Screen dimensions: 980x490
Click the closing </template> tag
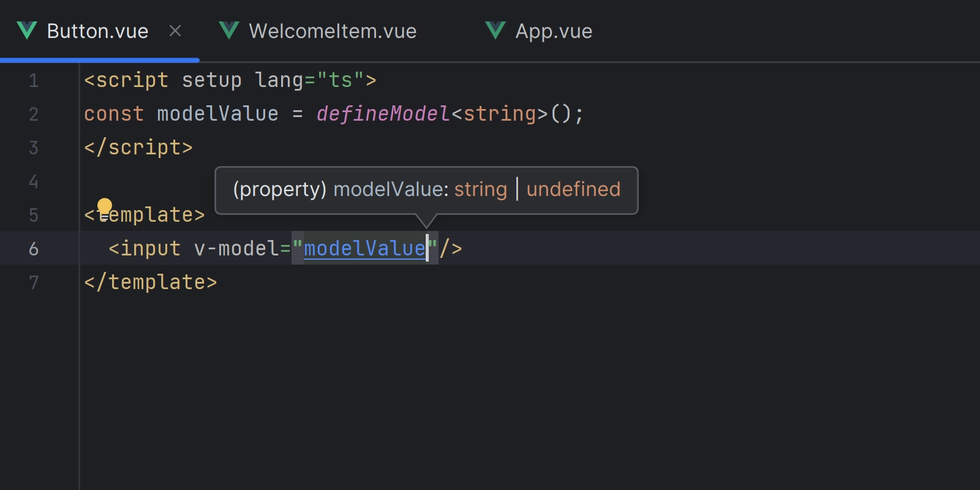coord(151,282)
